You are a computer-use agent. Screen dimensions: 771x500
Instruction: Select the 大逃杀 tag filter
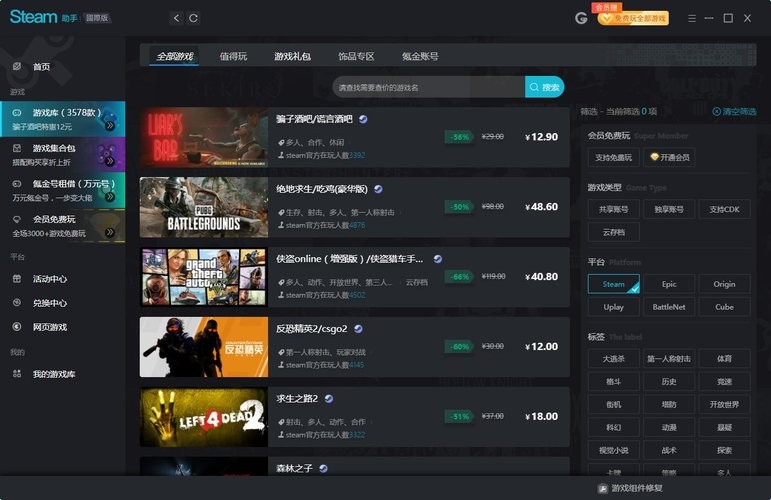(x=614, y=359)
